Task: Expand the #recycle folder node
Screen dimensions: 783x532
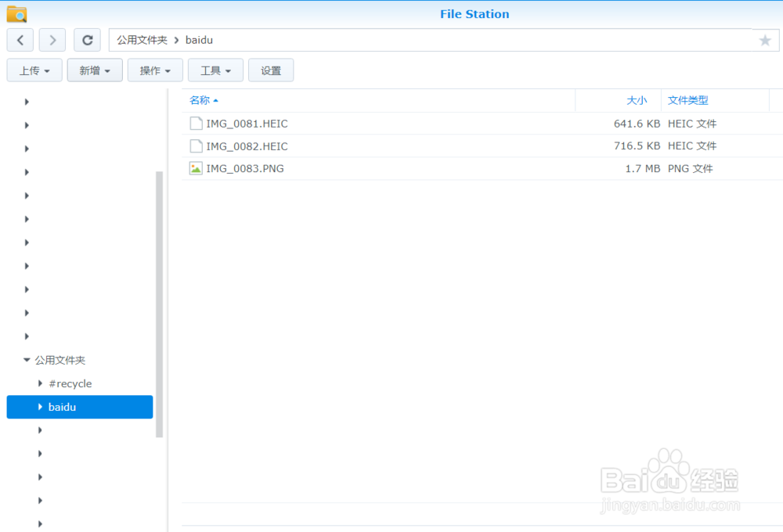Action: (x=41, y=383)
